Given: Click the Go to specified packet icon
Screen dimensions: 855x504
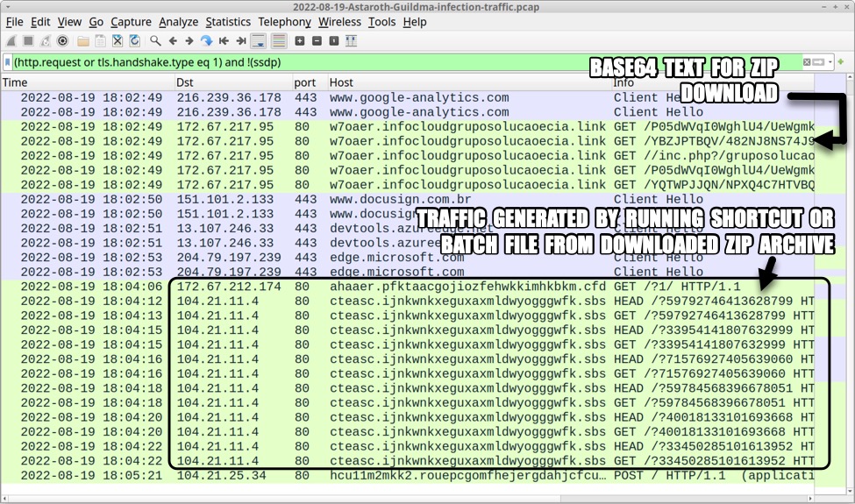Looking at the screenshot, I should 206,41.
